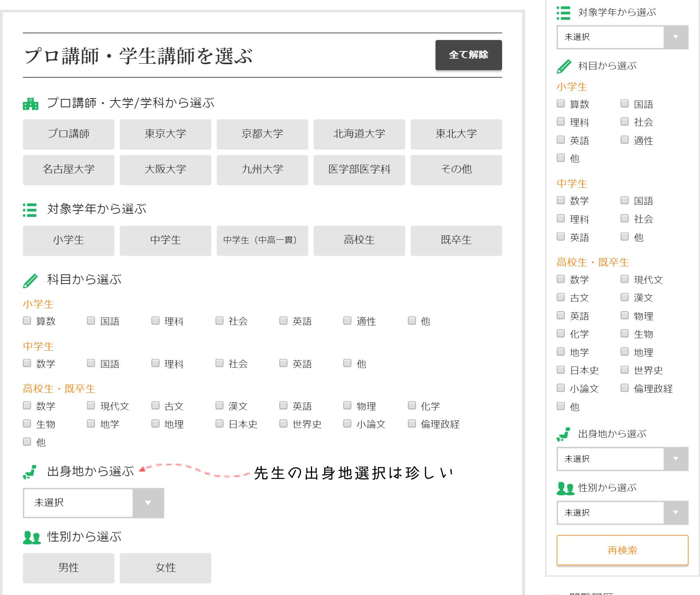Open main 出身地 未選択 dropdown
700x595 pixels.
coord(93,503)
